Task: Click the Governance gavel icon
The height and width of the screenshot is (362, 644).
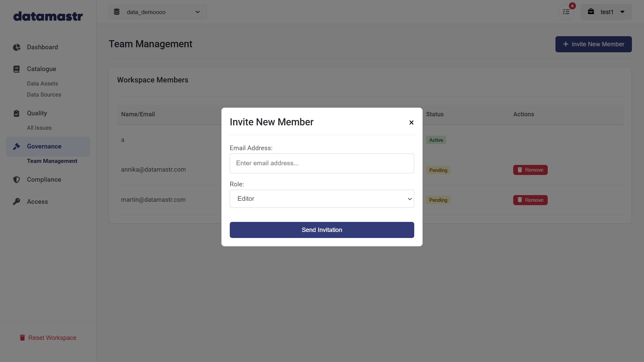Action: pyautogui.click(x=16, y=146)
